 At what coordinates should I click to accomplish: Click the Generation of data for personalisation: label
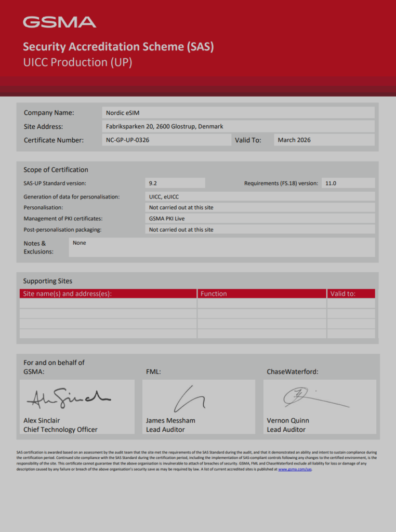point(72,197)
